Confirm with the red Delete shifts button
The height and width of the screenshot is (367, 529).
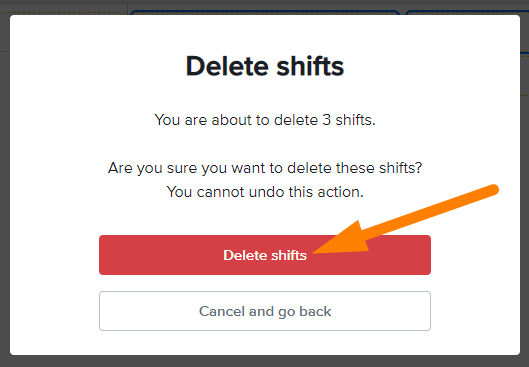[x=264, y=255]
